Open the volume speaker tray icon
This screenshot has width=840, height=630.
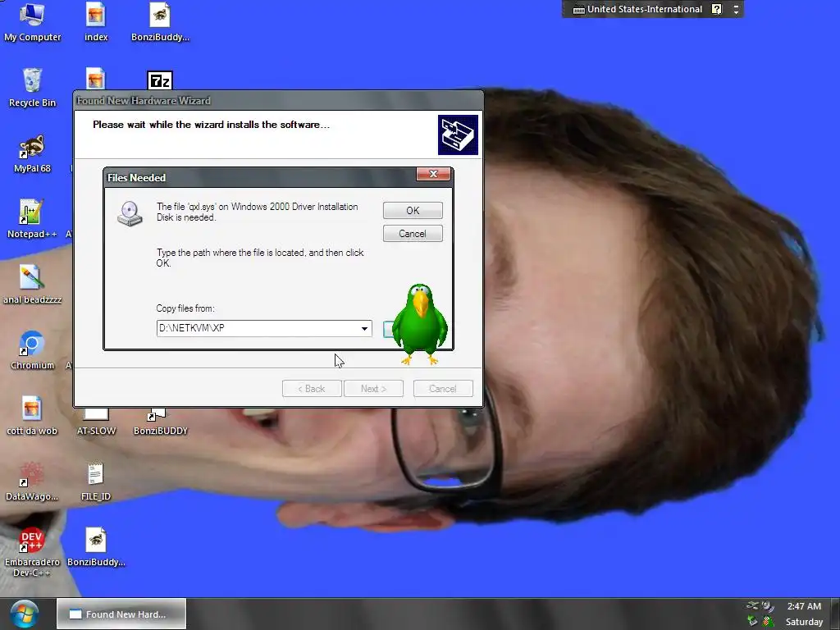768,606
